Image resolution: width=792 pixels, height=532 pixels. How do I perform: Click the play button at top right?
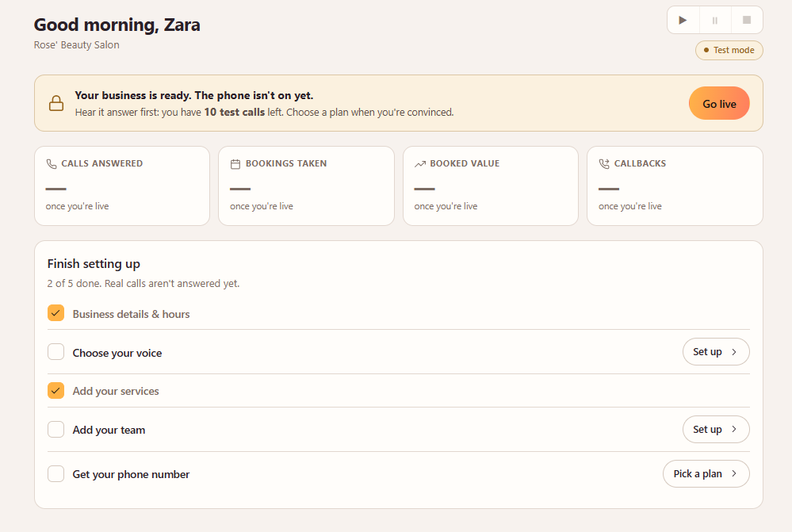point(683,20)
